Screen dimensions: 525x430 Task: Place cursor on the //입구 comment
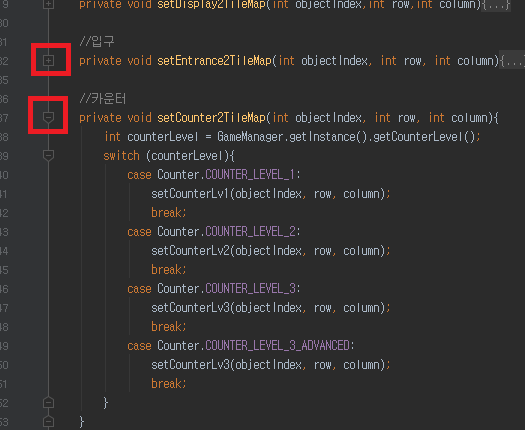pos(97,42)
